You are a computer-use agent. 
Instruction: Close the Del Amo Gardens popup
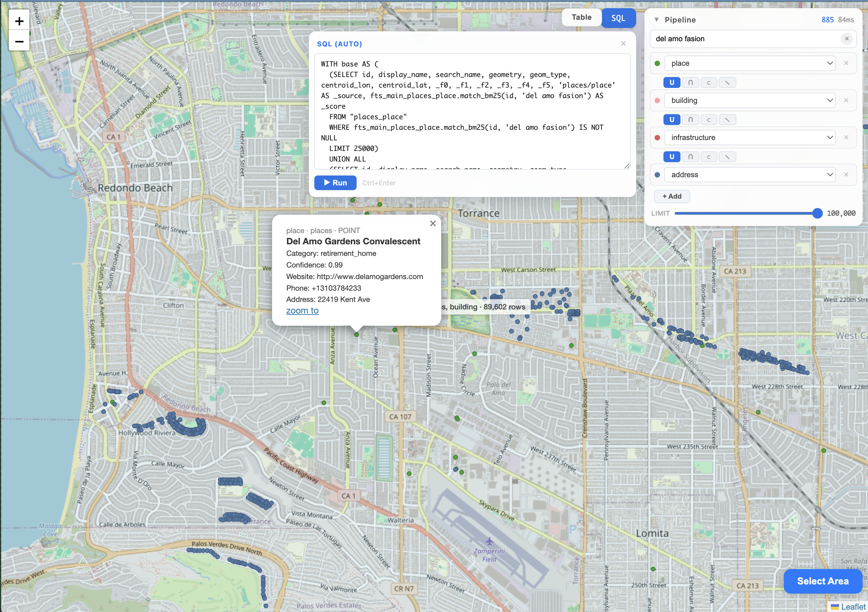[x=433, y=223]
